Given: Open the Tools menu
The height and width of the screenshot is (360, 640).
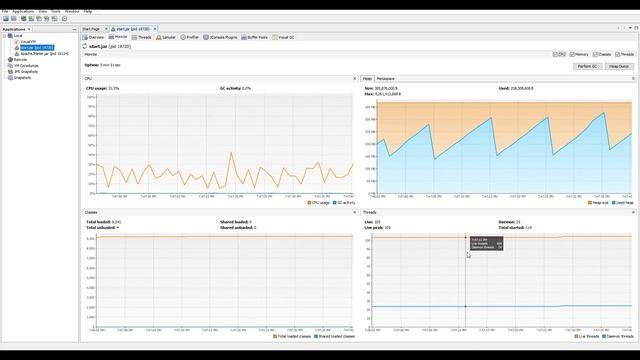Looking at the screenshot, I should point(56,11).
